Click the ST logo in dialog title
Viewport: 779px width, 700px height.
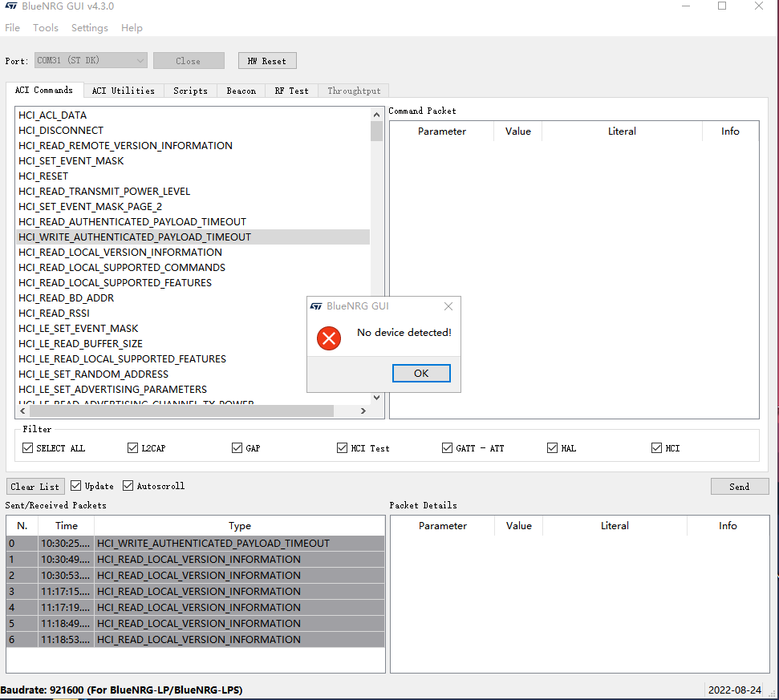316,306
